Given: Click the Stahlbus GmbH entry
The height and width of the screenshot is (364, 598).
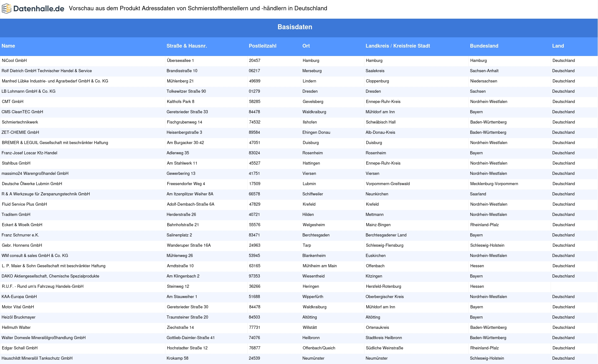Looking at the screenshot, I should tap(16, 163).
